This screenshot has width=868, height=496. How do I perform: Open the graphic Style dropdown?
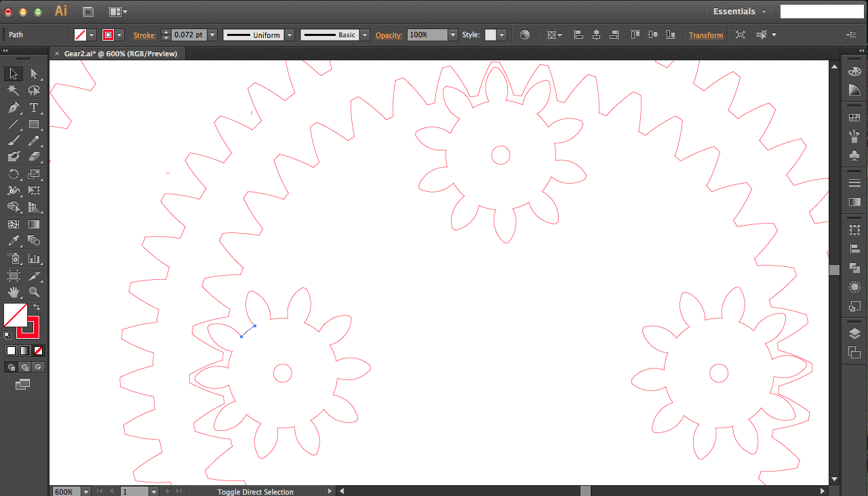tap(502, 35)
